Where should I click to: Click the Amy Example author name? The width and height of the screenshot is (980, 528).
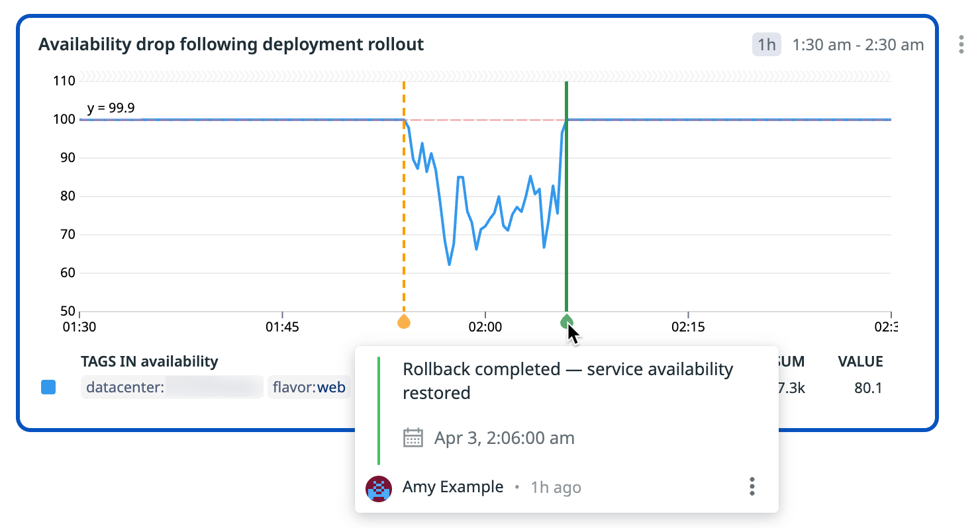[452, 488]
